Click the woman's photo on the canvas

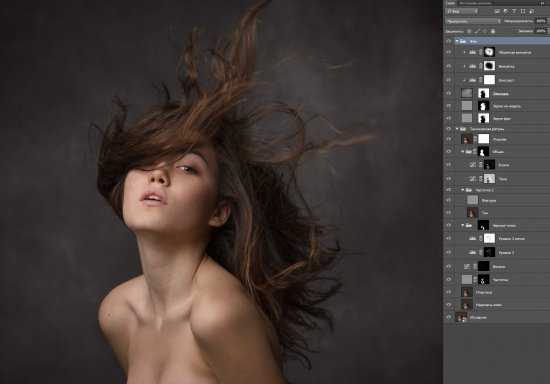click(x=221, y=192)
